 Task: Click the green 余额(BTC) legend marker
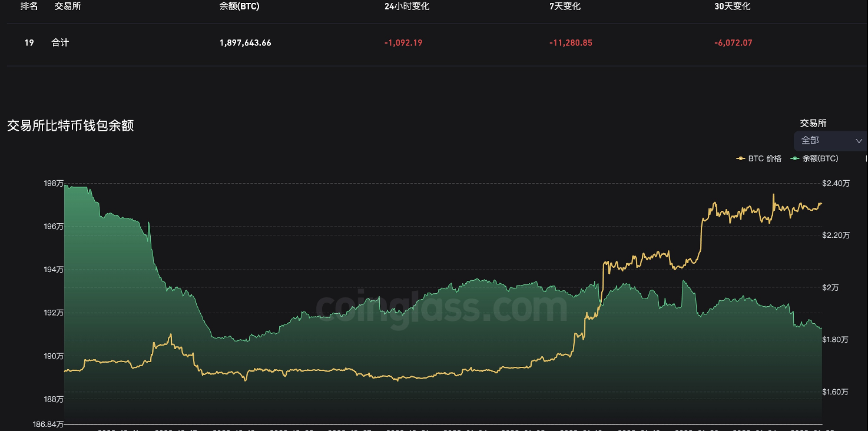(x=796, y=158)
